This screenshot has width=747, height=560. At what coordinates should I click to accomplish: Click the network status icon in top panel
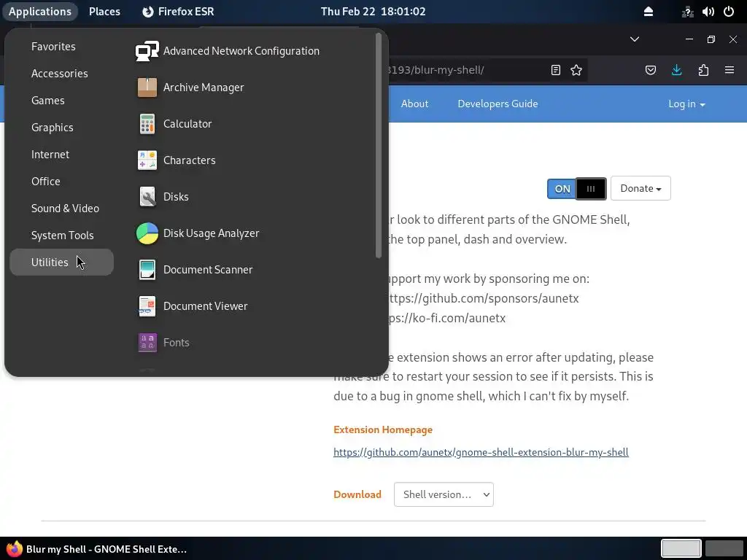click(687, 12)
